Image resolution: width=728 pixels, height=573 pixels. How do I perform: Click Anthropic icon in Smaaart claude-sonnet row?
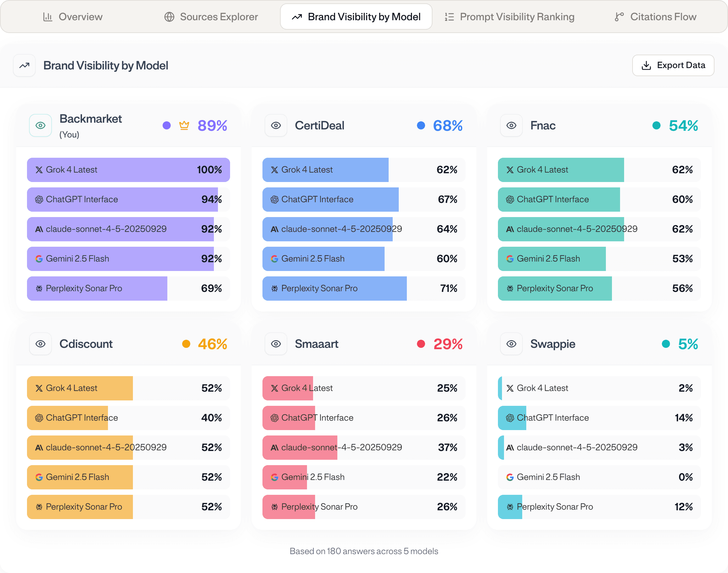pyautogui.click(x=275, y=448)
